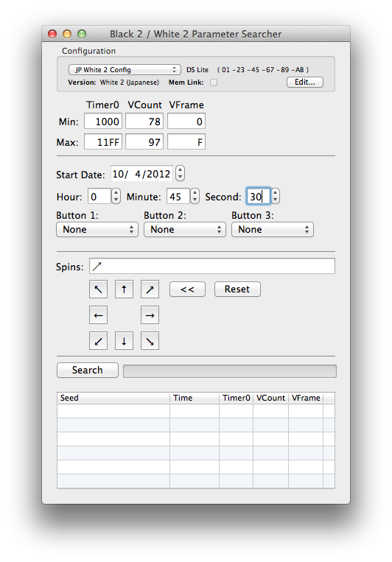Click the Start Date stepper

pos(180,174)
